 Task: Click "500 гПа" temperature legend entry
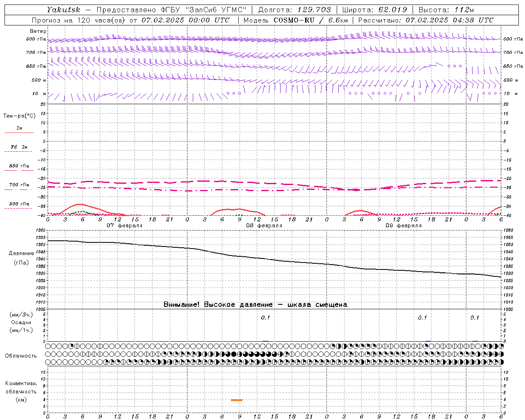(x=19, y=204)
